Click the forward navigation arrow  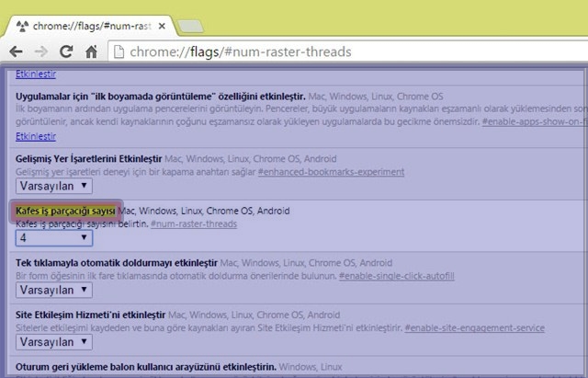click(40, 52)
